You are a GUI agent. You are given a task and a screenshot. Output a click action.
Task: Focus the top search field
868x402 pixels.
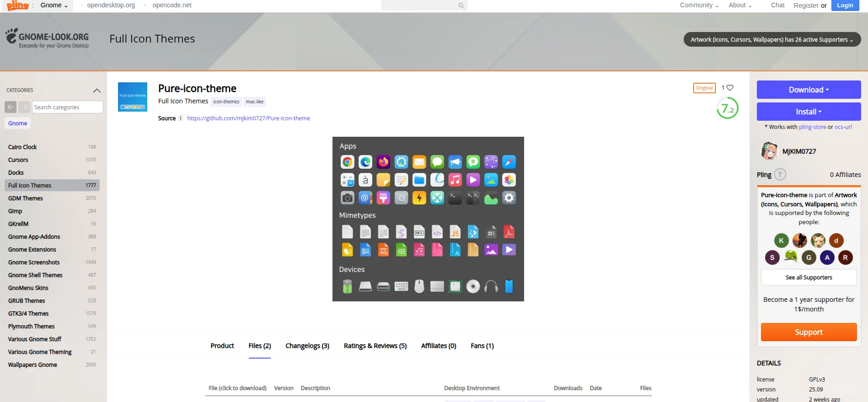click(x=424, y=5)
